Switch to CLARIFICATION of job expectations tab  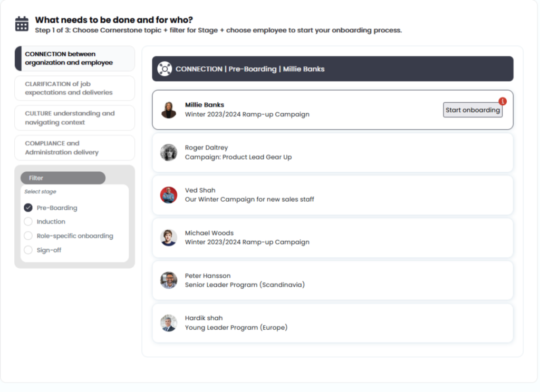75,88
